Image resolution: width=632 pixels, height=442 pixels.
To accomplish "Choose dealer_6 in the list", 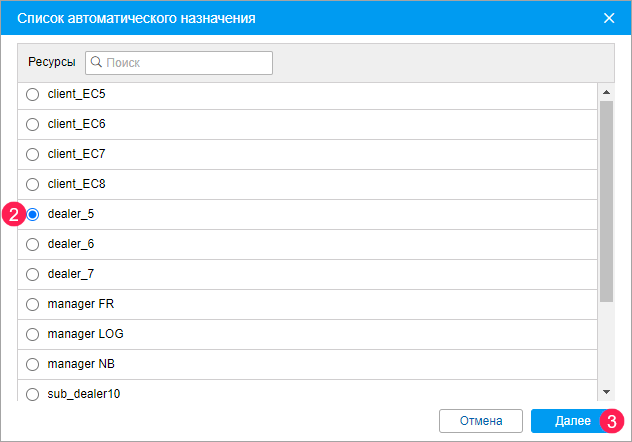I will tap(32, 245).
